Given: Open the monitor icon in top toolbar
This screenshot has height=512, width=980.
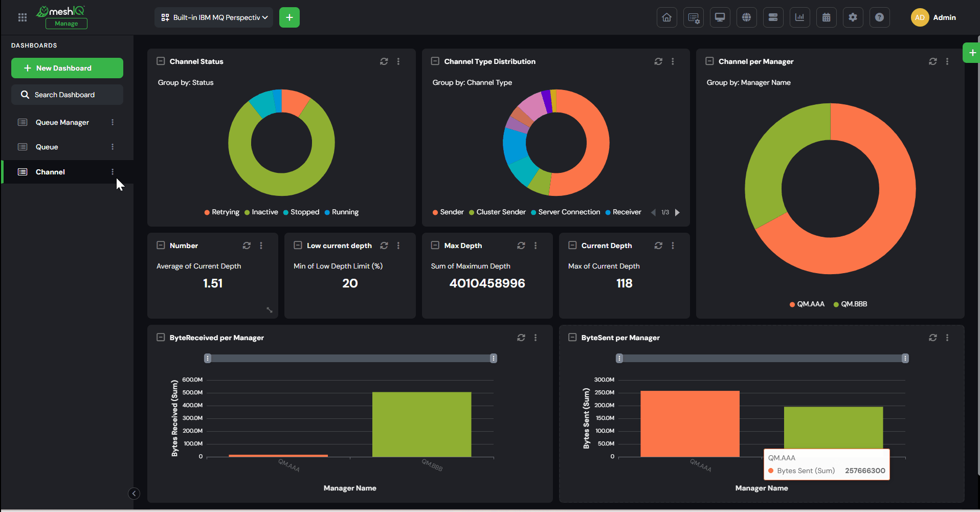Looking at the screenshot, I should coord(720,17).
